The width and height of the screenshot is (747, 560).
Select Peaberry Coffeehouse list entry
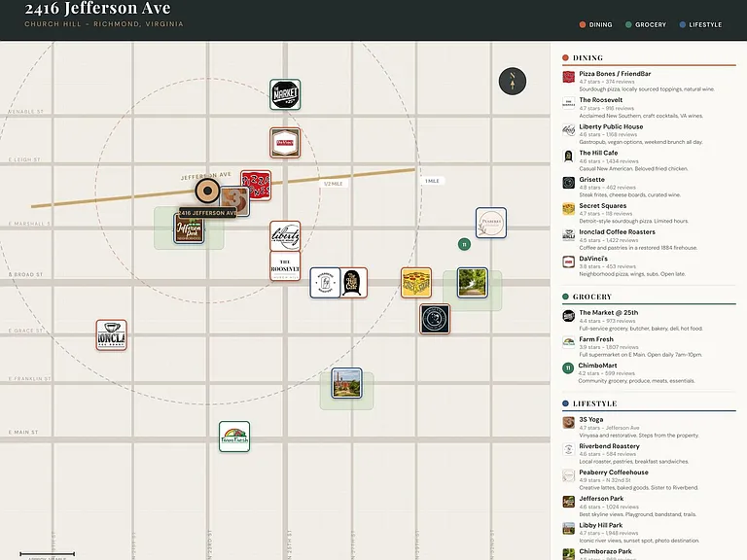649,480
